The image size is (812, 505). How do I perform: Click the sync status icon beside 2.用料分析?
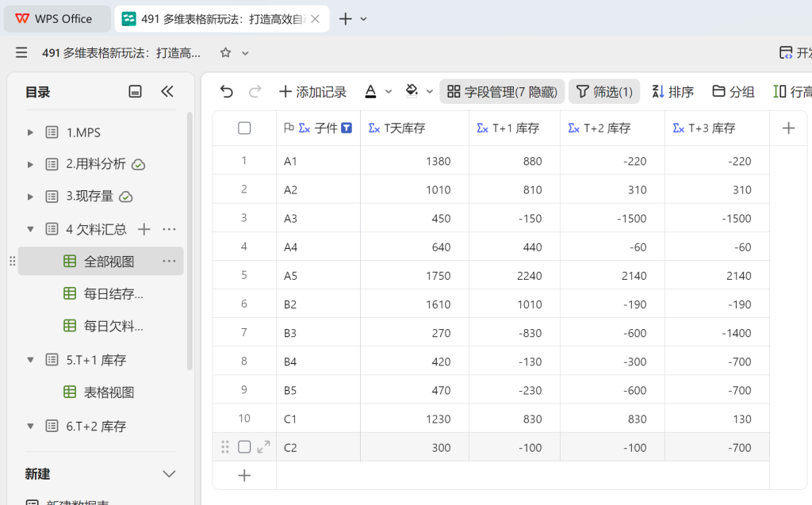(x=138, y=165)
